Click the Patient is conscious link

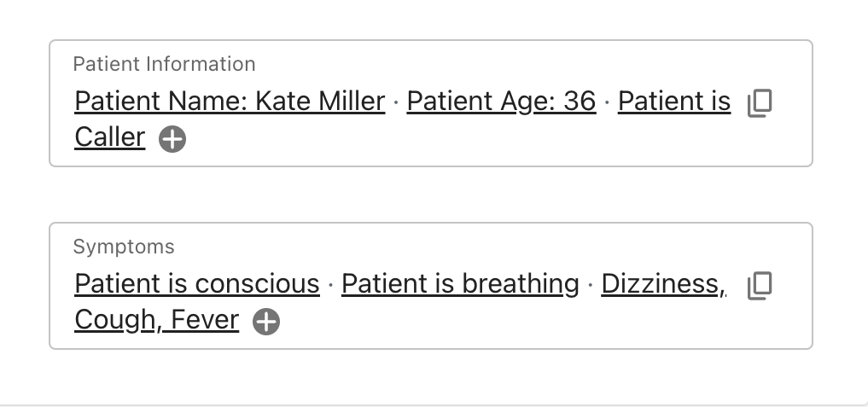click(x=197, y=284)
